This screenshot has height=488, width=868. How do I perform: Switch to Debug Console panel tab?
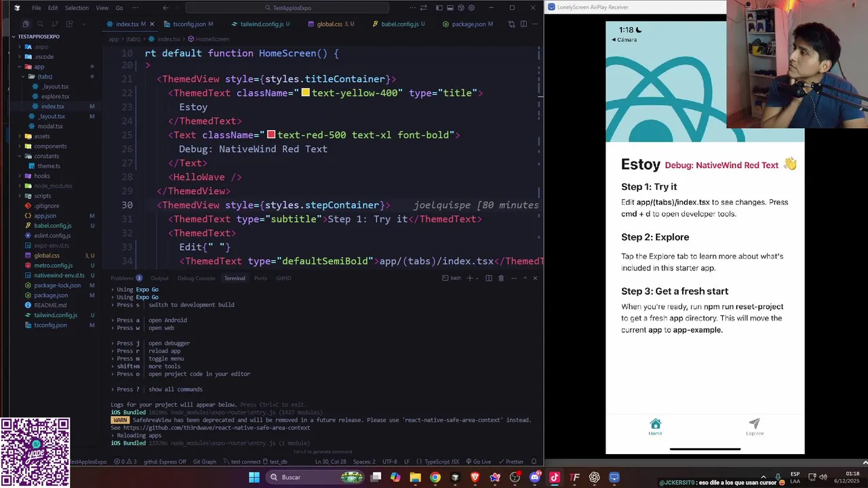click(x=196, y=278)
